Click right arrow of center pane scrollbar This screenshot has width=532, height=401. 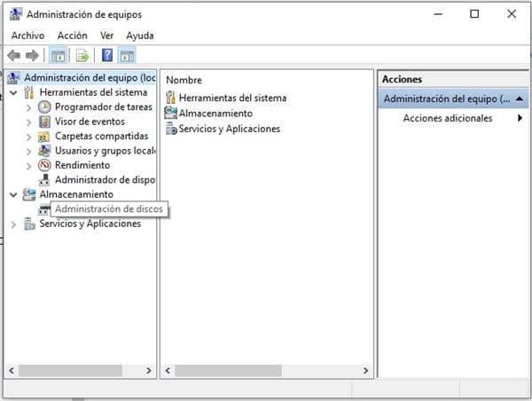[x=365, y=371]
